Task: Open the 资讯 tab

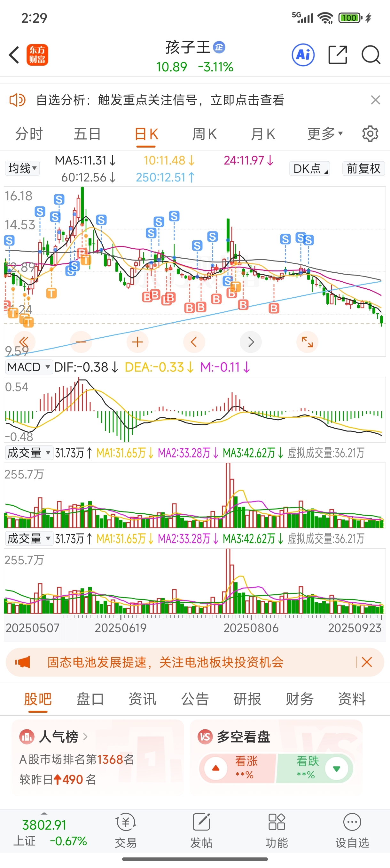Action: [x=142, y=699]
